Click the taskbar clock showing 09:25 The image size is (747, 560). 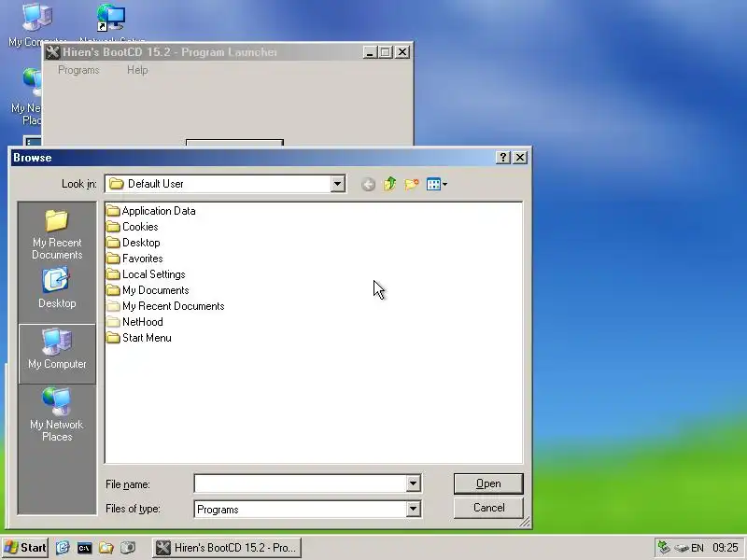click(726, 548)
